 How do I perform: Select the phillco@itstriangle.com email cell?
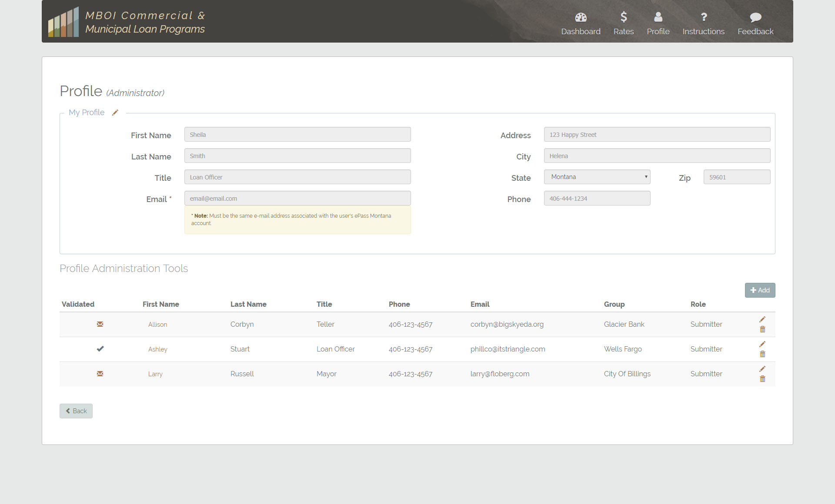[x=508, y=349]
